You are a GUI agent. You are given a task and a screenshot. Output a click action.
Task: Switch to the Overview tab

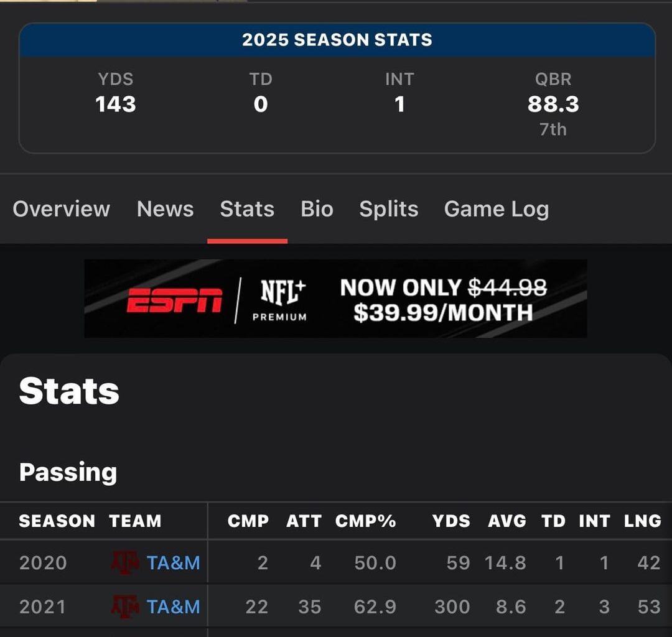(61, 209)
